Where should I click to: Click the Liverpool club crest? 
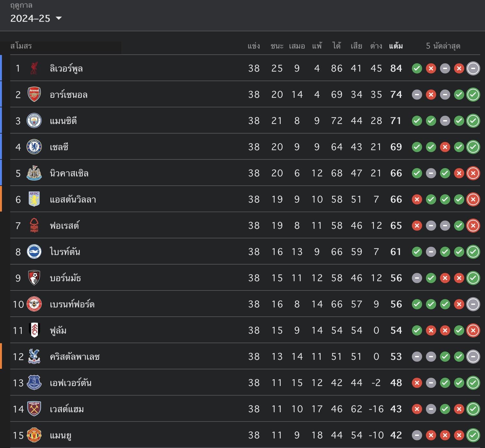34,68
